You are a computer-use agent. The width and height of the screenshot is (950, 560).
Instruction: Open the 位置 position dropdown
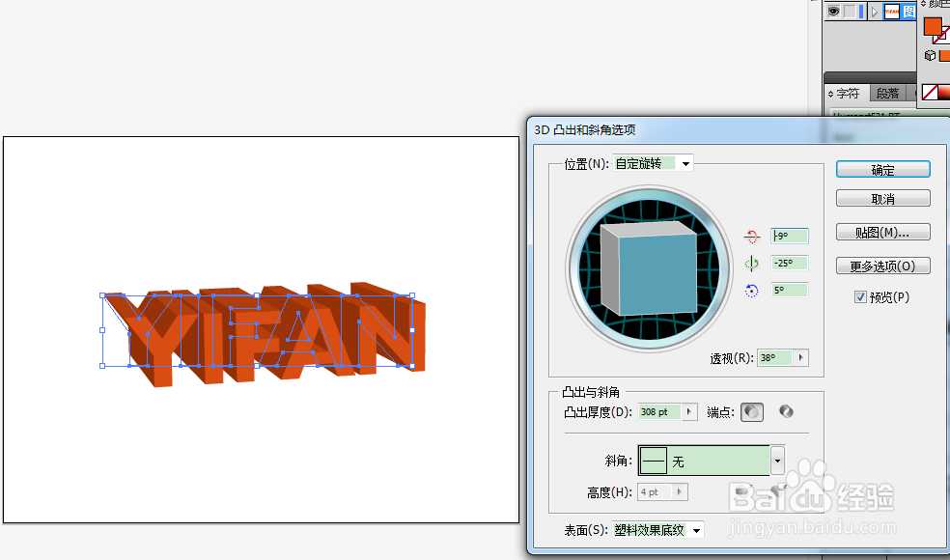pos(684,162)
